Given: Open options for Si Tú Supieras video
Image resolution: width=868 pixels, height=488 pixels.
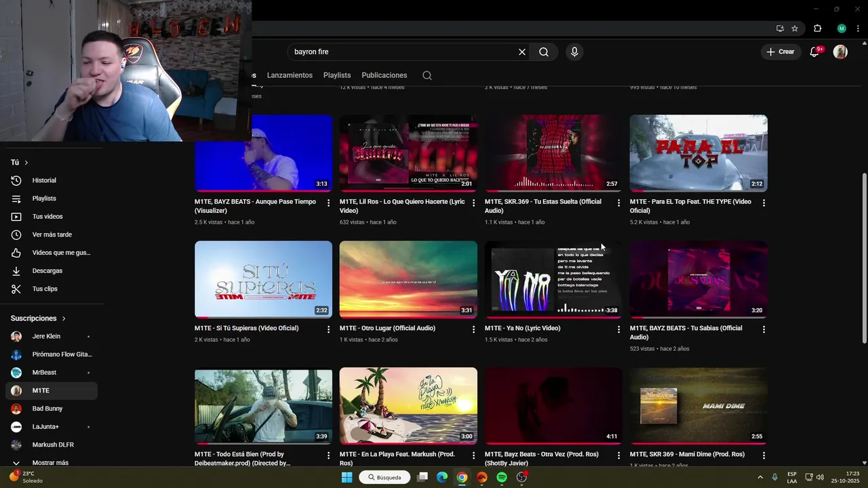Looking at the screenshot, I should coord(329,329).
